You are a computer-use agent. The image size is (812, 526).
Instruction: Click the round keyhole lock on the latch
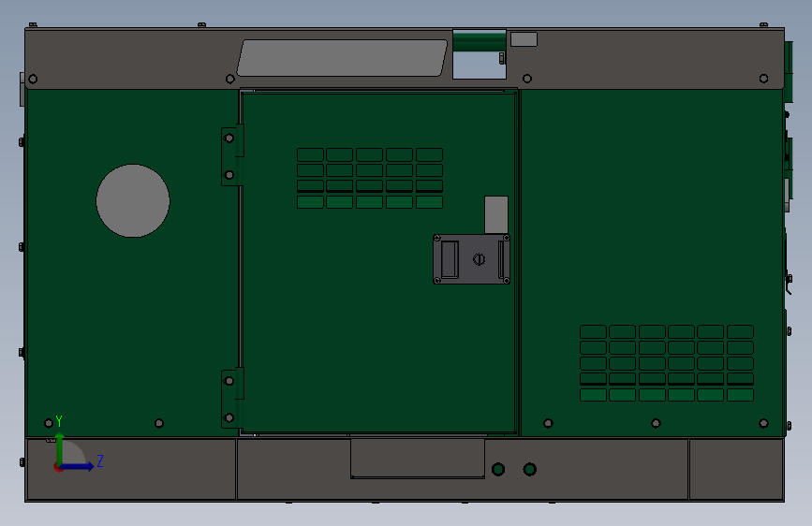(x=479, y=259)
